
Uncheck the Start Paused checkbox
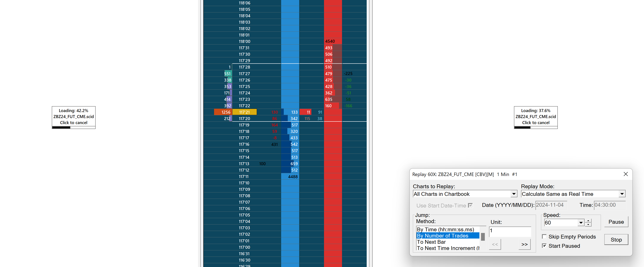pos(544,246)
